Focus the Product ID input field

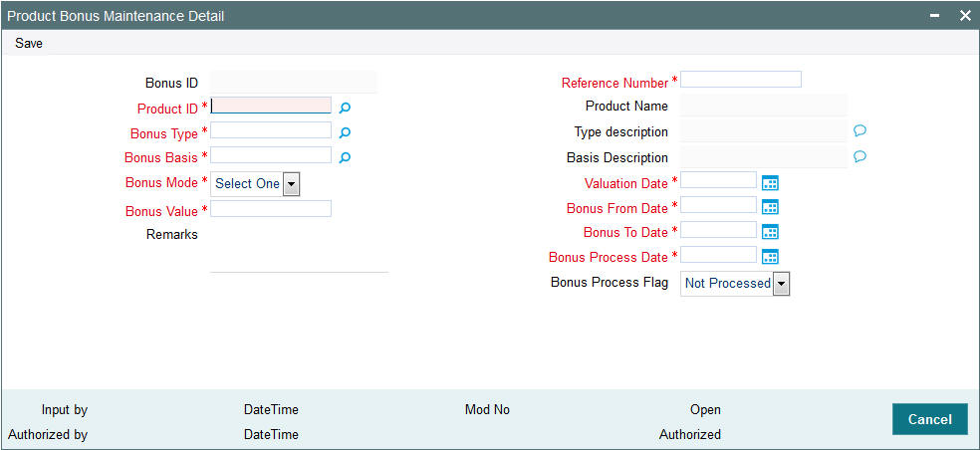271,105
